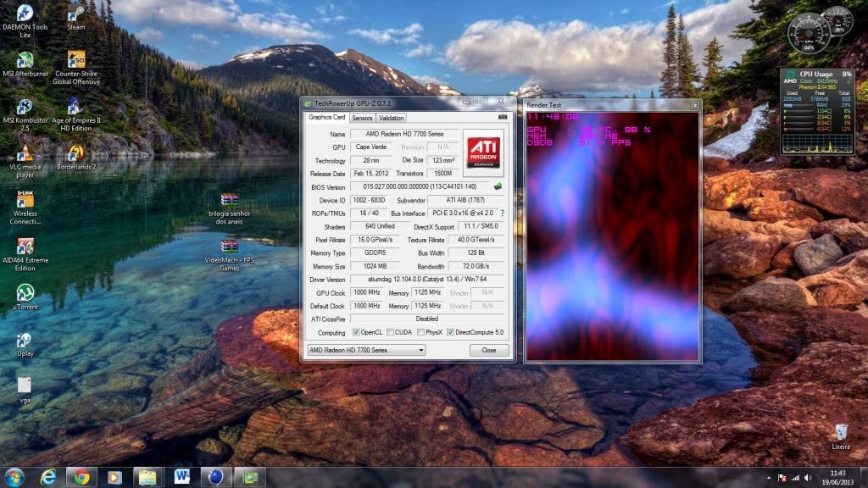Launch Steam from the desktop
The height and width of the screenshot is (488, 868).
tap(75, 18)
